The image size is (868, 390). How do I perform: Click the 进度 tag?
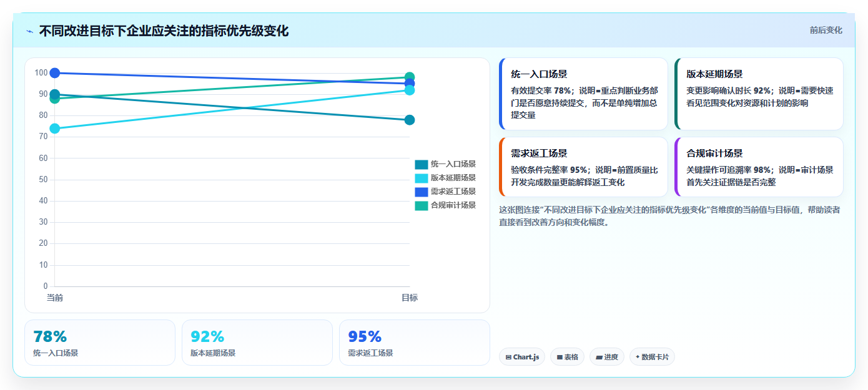[x=607, y=357]
